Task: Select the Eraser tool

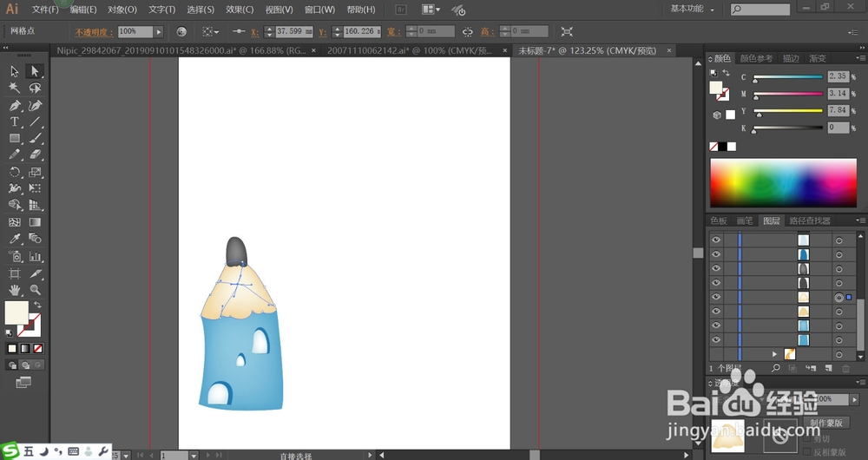Action: (x=35, y=154)
